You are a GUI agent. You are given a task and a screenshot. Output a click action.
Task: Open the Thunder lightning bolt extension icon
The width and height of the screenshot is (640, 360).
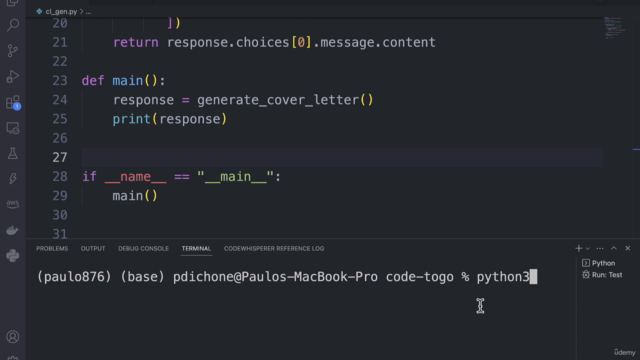[13, 178]
